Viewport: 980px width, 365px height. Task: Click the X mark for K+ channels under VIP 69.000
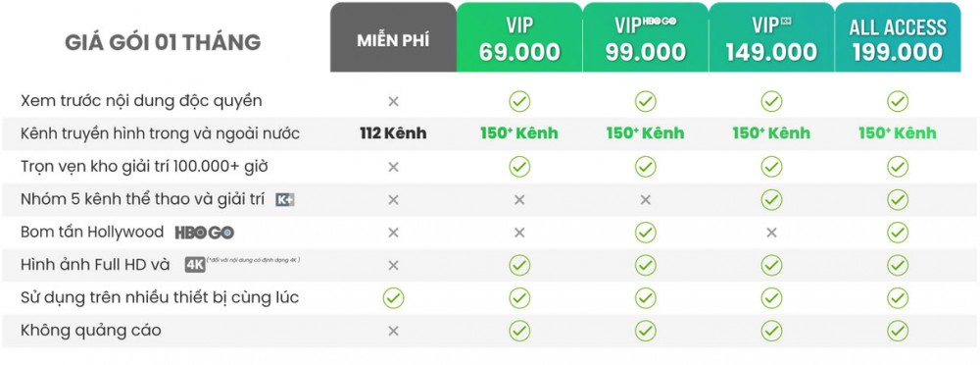pos(519,200)
